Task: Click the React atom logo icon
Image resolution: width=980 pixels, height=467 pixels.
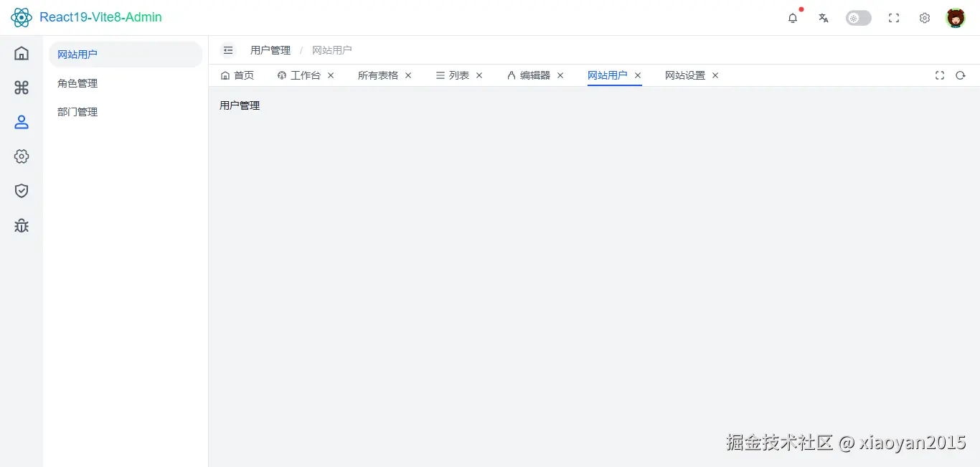Action: click(22, 17)
